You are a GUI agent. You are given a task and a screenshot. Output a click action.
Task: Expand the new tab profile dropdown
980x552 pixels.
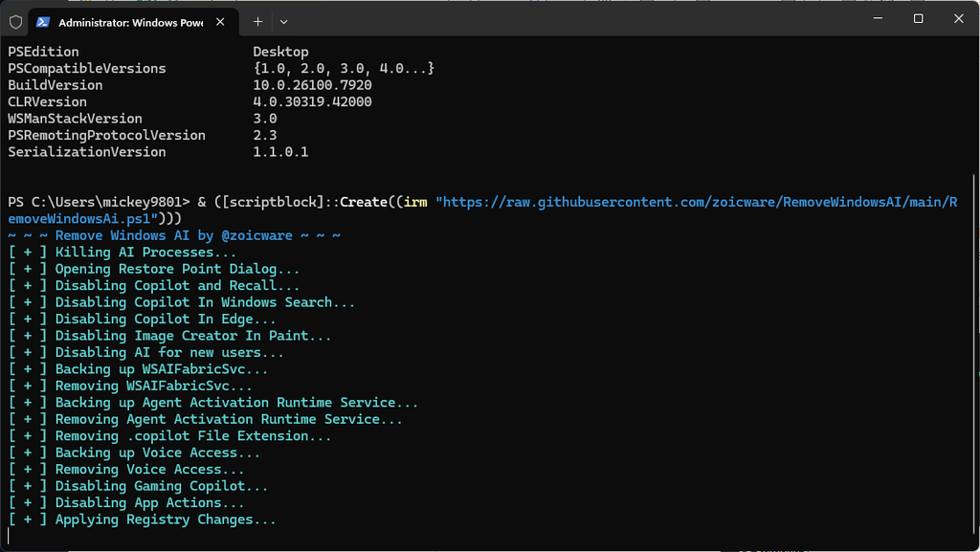coord(283,21)
